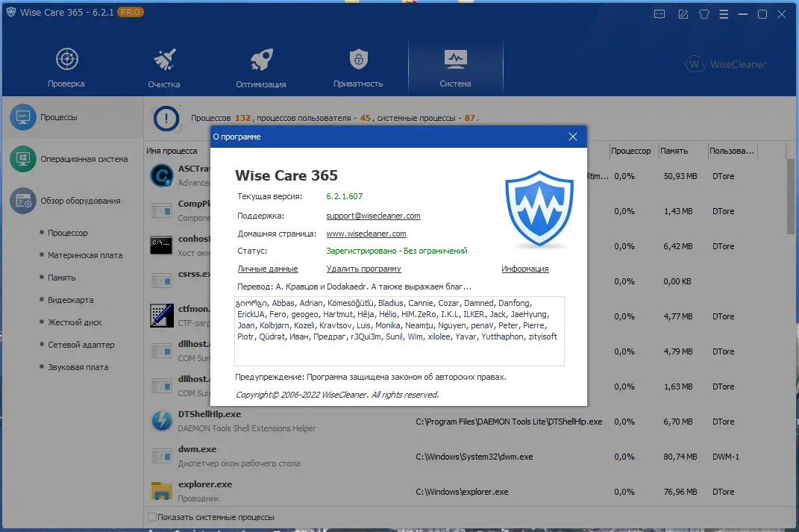
Task: Open the review pencil icon in titlebar
Action: [x=683, y=13]
